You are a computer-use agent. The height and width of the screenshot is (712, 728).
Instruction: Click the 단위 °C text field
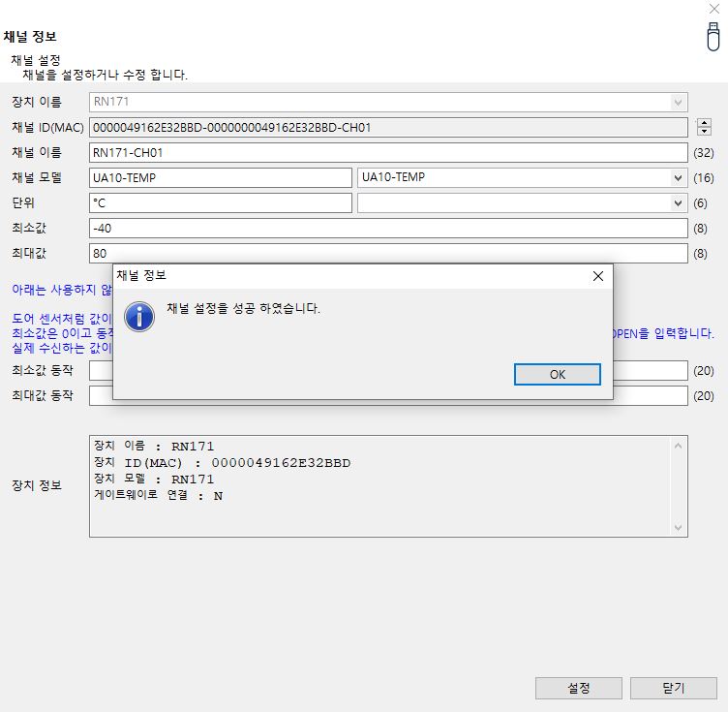221,203
